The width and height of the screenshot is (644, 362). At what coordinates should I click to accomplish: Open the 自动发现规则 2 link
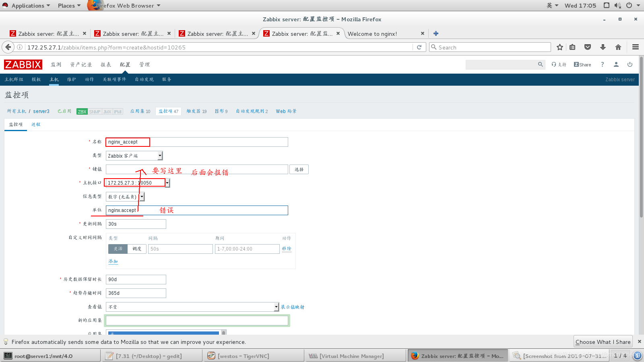tap(252, 111)
